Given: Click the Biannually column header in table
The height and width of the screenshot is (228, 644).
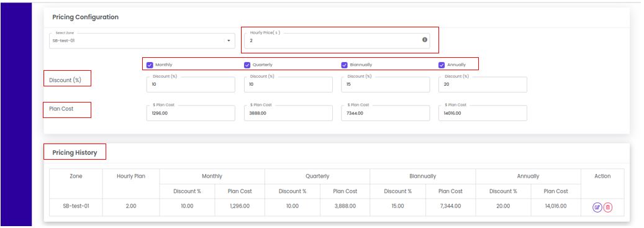Looking at the screenshot, I should [423, 176].
